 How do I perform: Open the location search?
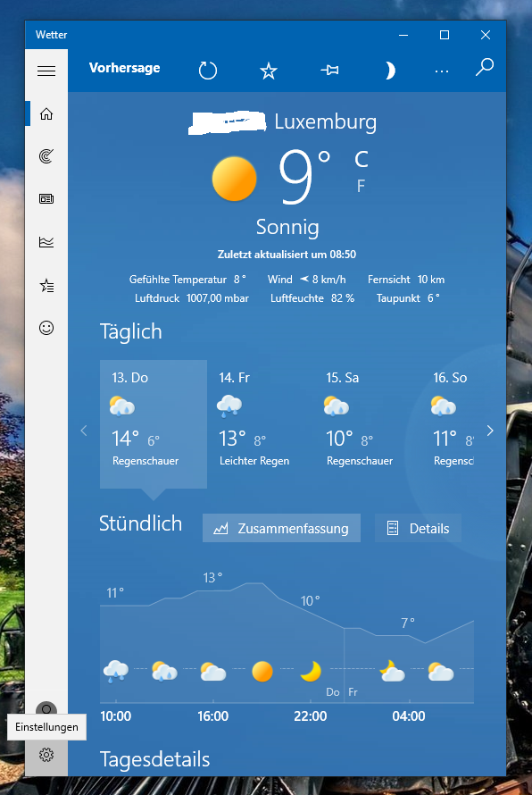485,67
